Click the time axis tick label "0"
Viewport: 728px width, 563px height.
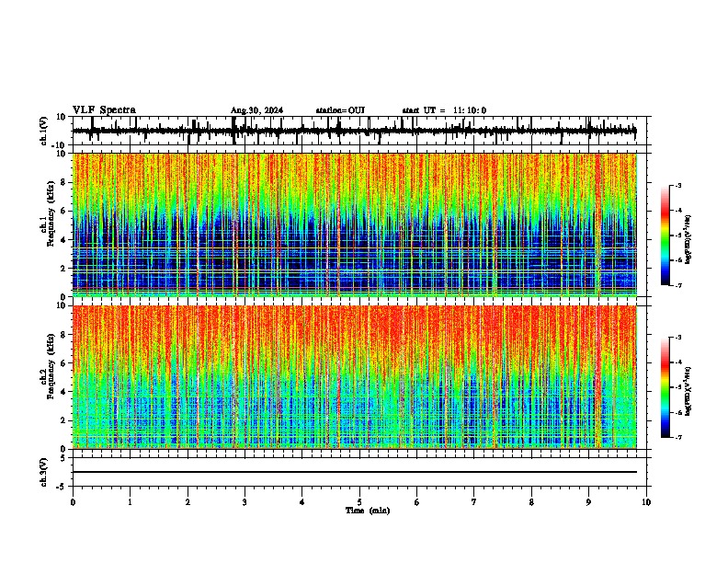coord(73,502)
